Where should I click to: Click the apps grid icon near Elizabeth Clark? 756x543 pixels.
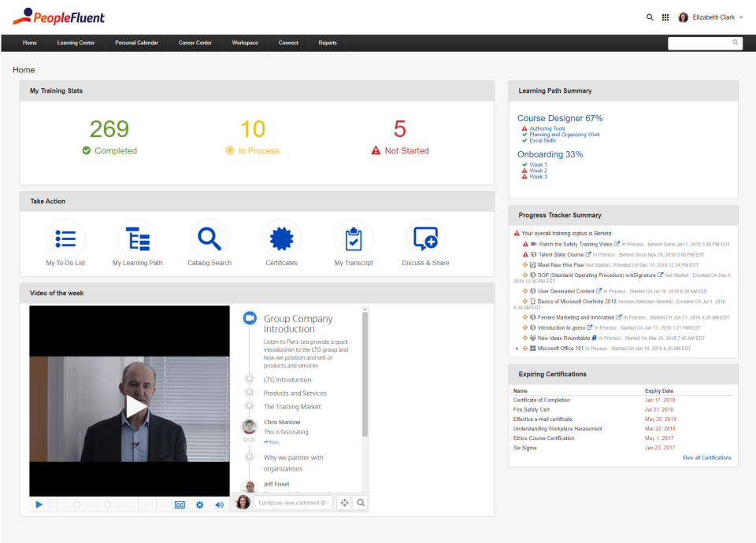(x=665, y=17)
